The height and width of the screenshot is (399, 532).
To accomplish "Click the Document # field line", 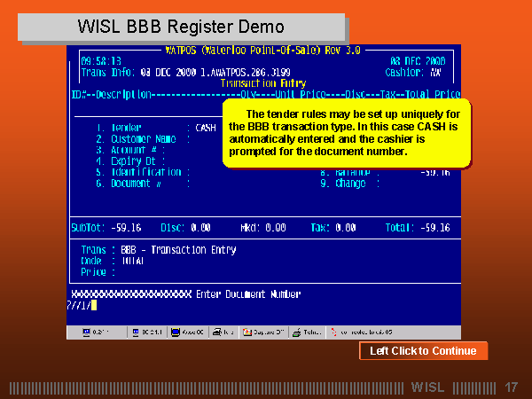I will [142, 184].
